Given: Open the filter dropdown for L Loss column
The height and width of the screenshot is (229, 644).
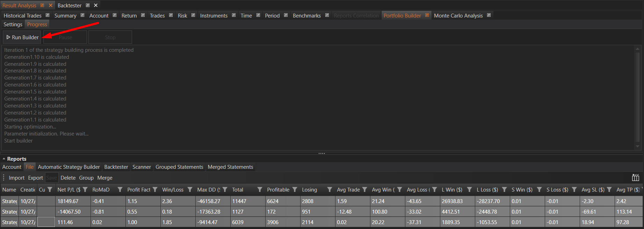Looking at the screenshot, I should click(504, 189).
